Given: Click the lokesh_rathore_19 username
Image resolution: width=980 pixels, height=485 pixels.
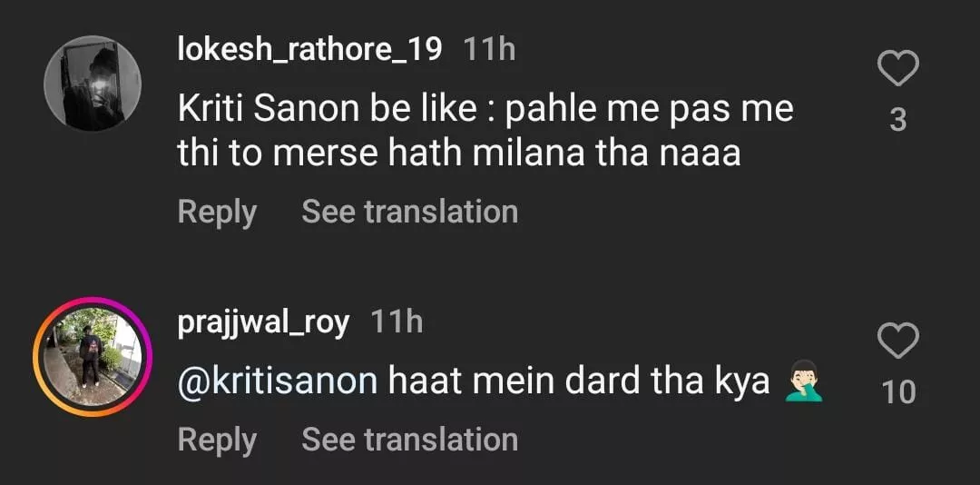Looking at the screenshot, I should point(309,49).
